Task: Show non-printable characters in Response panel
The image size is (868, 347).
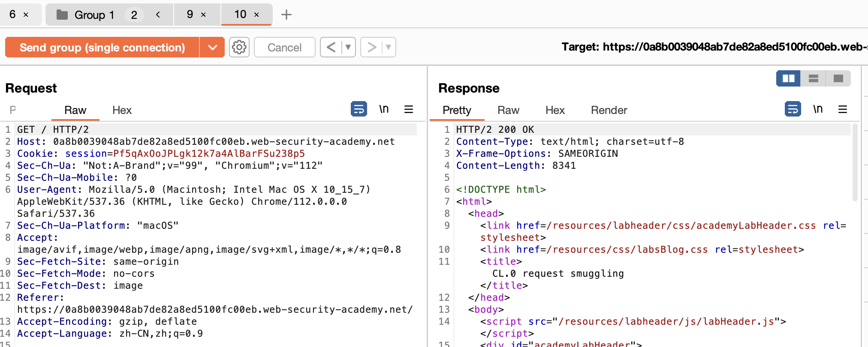Action: [818, 109]
